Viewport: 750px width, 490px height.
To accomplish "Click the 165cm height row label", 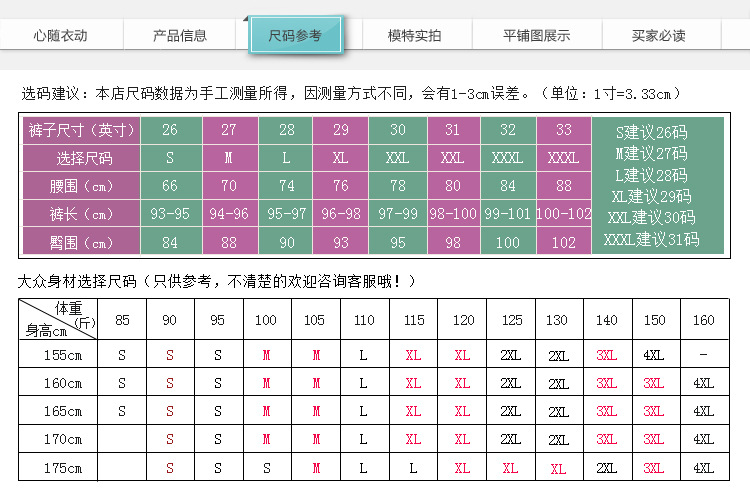I will [63, 411].
